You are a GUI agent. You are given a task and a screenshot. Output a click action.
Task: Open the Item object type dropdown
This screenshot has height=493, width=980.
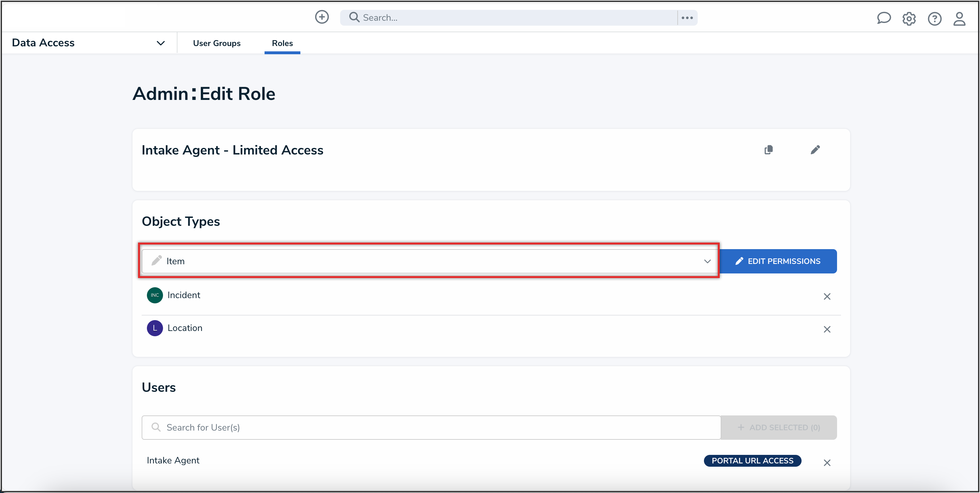[x=429, y=261]
